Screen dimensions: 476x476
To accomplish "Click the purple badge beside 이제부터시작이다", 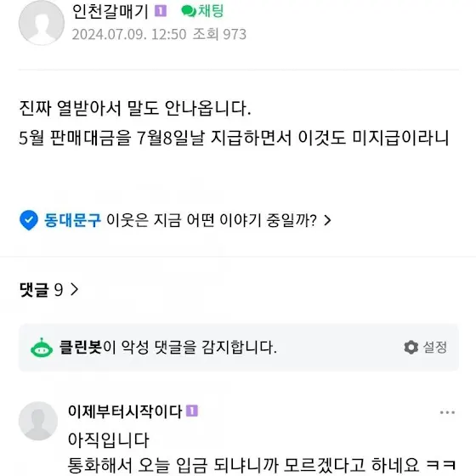I will [192, 411].
